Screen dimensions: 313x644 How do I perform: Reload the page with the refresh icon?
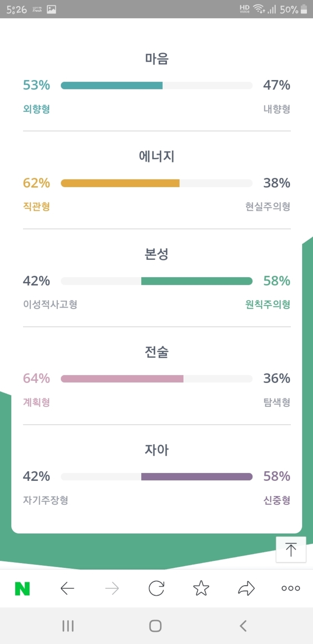pyautogui.click(x=156, y=588)
